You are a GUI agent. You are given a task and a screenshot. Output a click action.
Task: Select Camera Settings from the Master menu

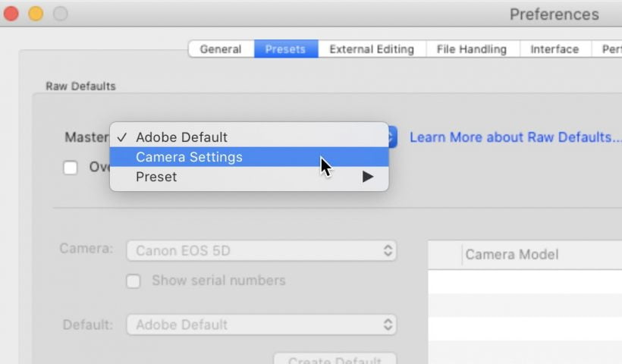pyautogui.click(x=189, y=157)
